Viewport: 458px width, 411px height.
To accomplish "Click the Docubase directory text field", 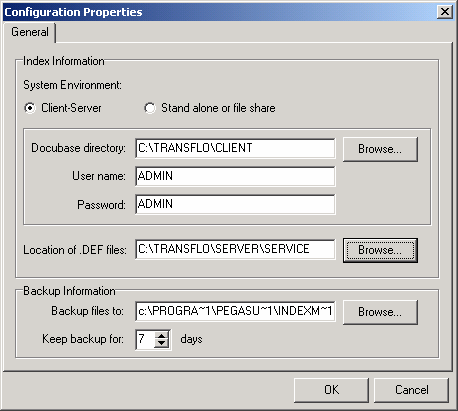I will (235, 148).
